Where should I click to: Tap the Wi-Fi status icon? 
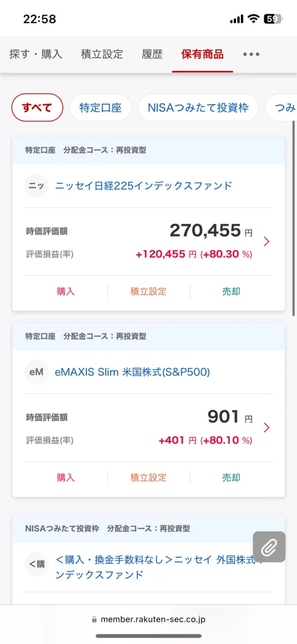[x=254, y=19]
